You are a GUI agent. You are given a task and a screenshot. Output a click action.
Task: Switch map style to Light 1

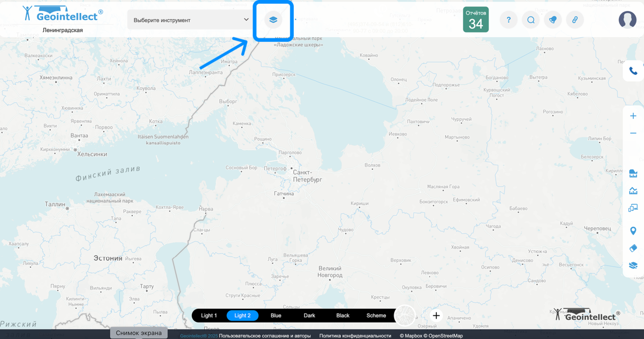point(209,316)
